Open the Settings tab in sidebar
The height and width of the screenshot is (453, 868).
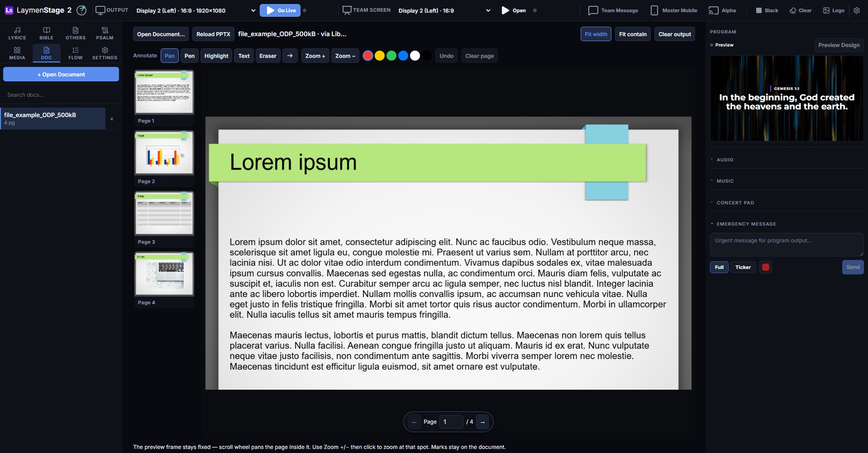tap(105, 53)
